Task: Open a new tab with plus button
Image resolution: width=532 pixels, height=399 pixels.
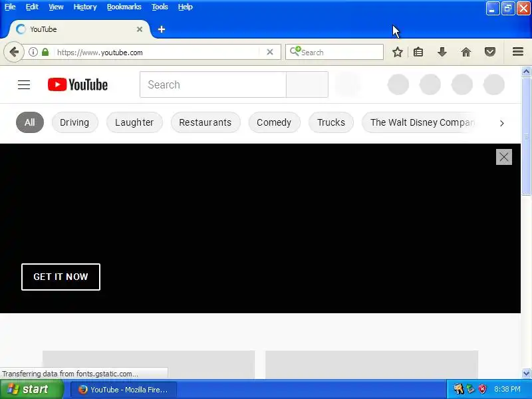Action: click(162, 29)
